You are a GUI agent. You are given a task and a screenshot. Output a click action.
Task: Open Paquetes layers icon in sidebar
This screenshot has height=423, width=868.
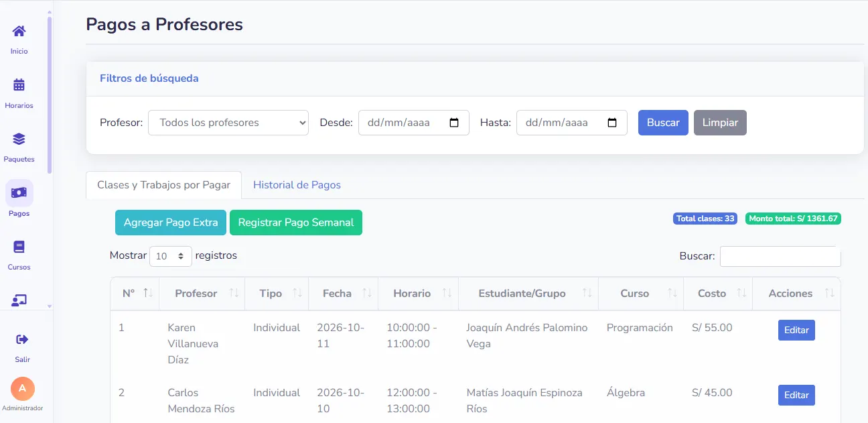tap(19, 139)
